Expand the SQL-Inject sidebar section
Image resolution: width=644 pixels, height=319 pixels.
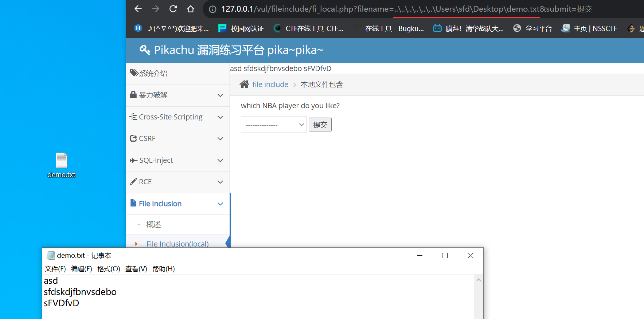[177, 160]
